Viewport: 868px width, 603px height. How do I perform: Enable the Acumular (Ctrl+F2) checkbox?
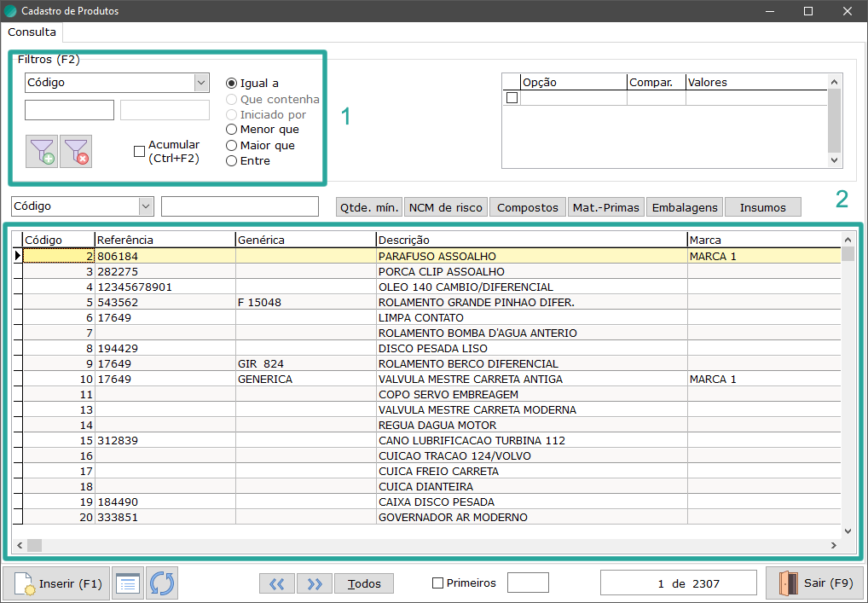[x=140, y=152]
